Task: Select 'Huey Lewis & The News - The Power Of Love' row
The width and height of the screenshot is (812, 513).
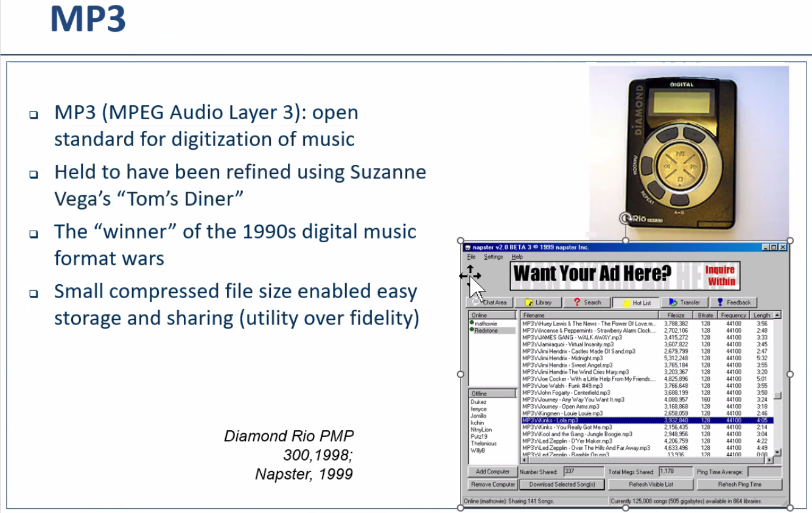Action: coord(647,324)
